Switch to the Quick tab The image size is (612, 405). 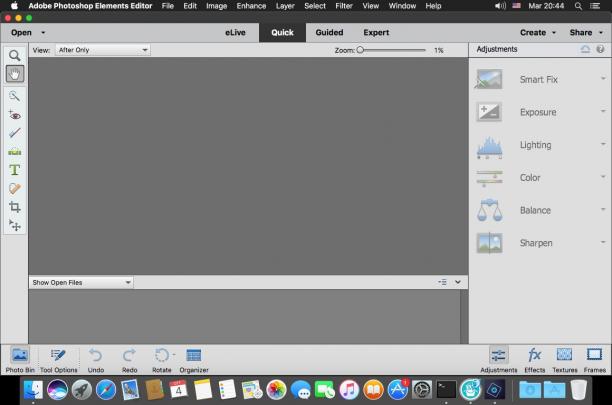coord(282,33)
